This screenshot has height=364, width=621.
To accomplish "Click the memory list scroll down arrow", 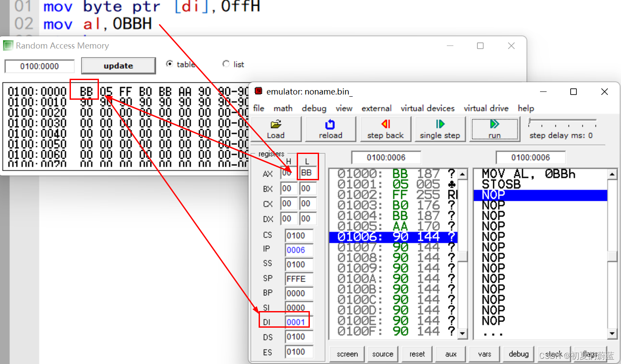I will pyautogui.click(x=462, y=334).
